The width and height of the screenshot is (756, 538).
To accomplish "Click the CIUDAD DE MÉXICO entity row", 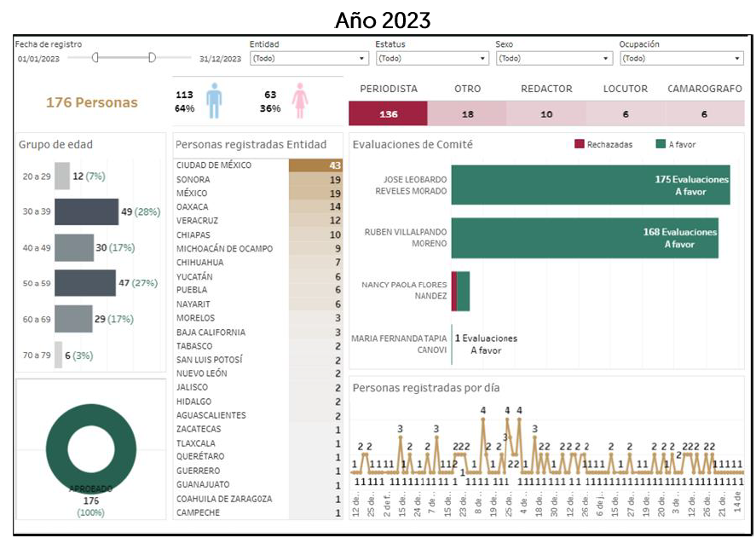I will (257, 165).
